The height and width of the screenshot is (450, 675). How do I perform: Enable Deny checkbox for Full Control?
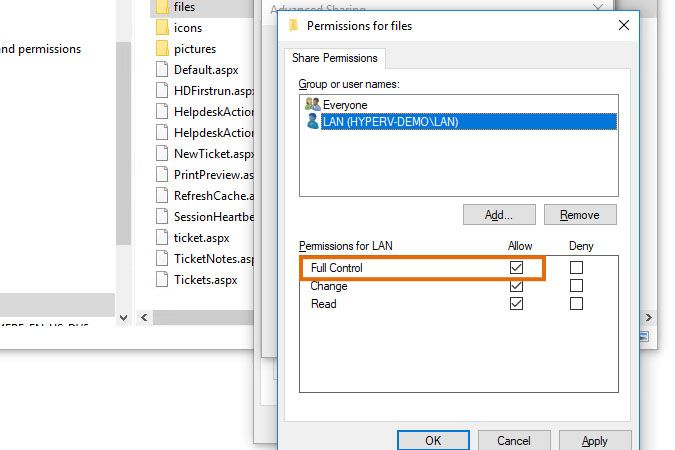(x=576, y=268)
